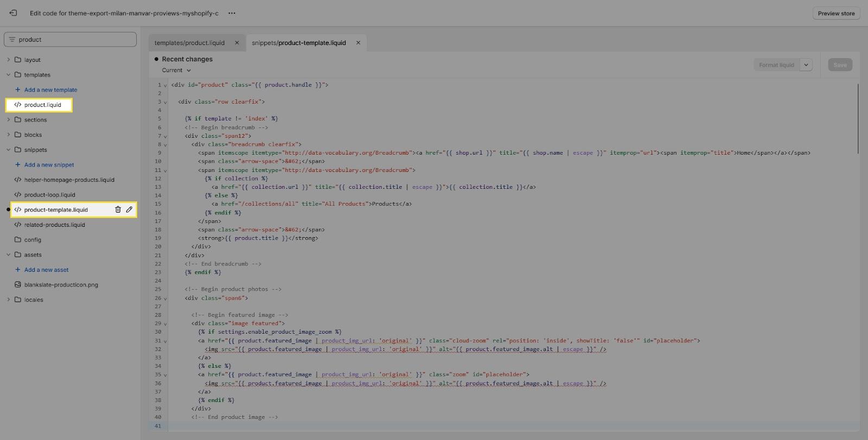
Task: Expand the sections folder
Action: [8, 120]
